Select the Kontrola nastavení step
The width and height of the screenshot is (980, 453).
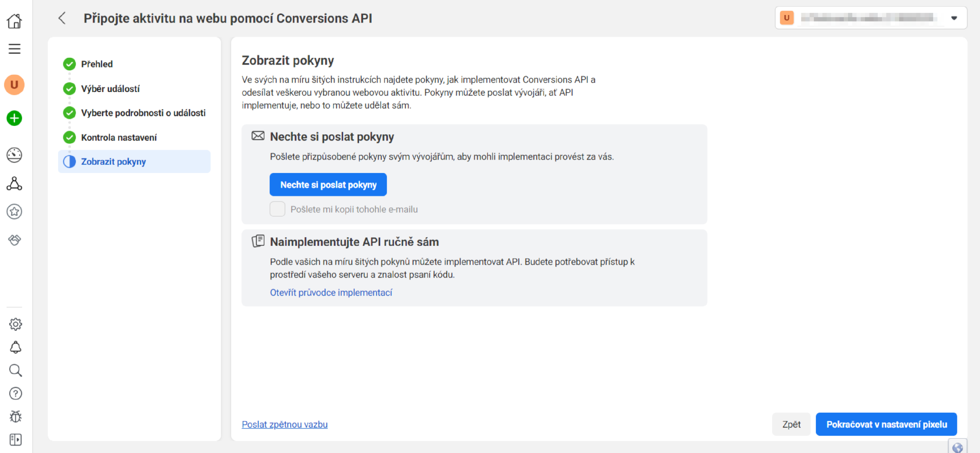pyautogui.click(x=134, y=137)
